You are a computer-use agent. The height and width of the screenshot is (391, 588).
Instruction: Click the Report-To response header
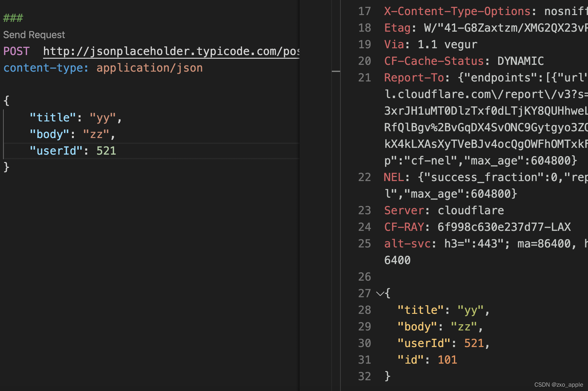pos(414,78)
